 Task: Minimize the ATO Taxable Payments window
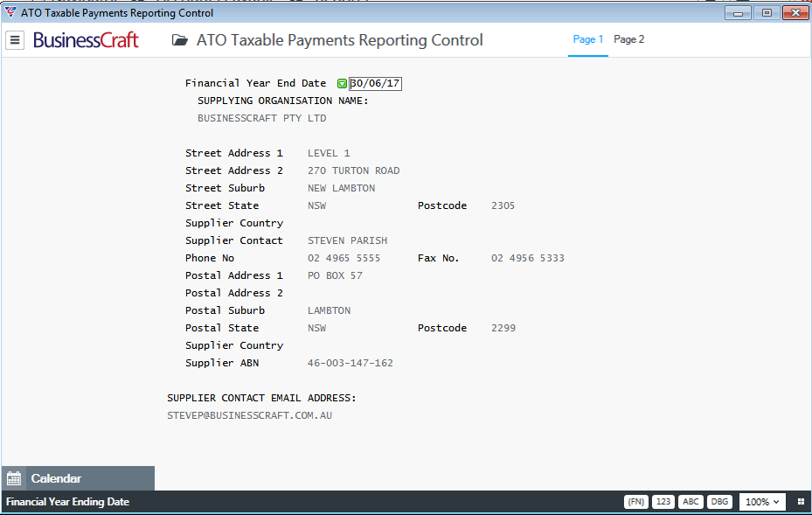pos(738,13)
